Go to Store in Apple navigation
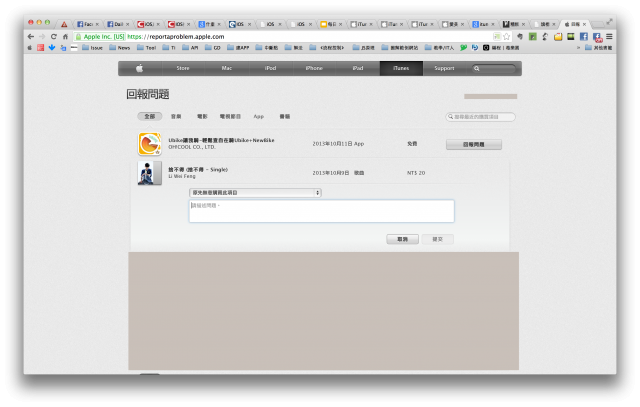The width and height of the screenshot is (640, 407). [183, 68]
